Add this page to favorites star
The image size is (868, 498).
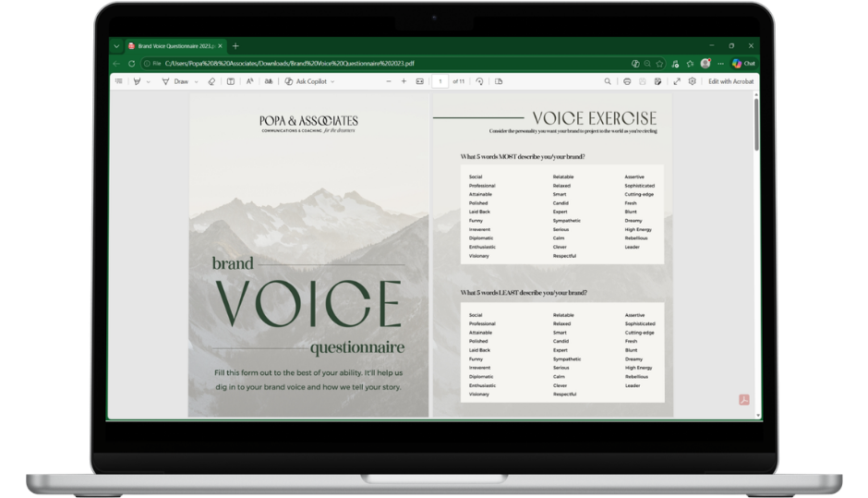[x=659, y=64]
